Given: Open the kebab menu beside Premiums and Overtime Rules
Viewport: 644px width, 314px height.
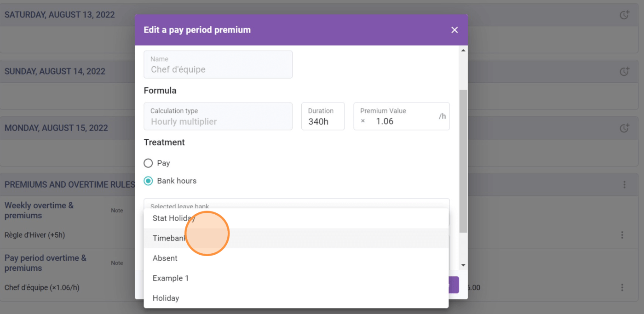Looking at the screenshot, I should pyautogui.click(x=624, y=184).
